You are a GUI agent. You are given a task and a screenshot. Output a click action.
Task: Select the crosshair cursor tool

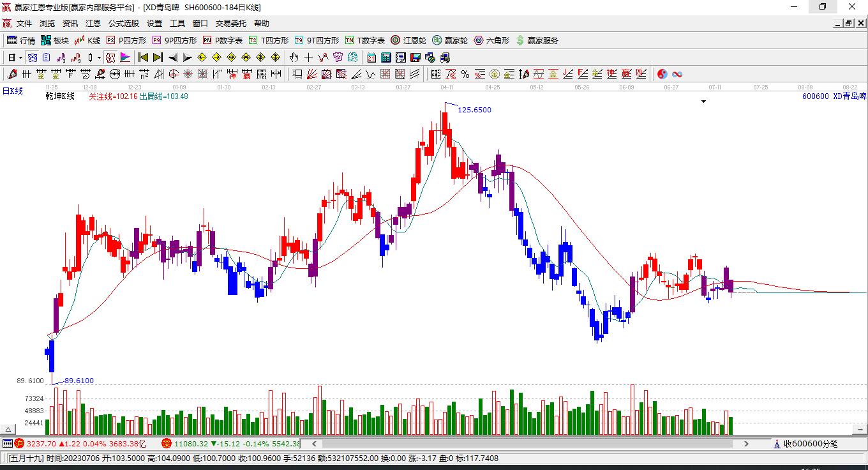[x=309, y=57]
